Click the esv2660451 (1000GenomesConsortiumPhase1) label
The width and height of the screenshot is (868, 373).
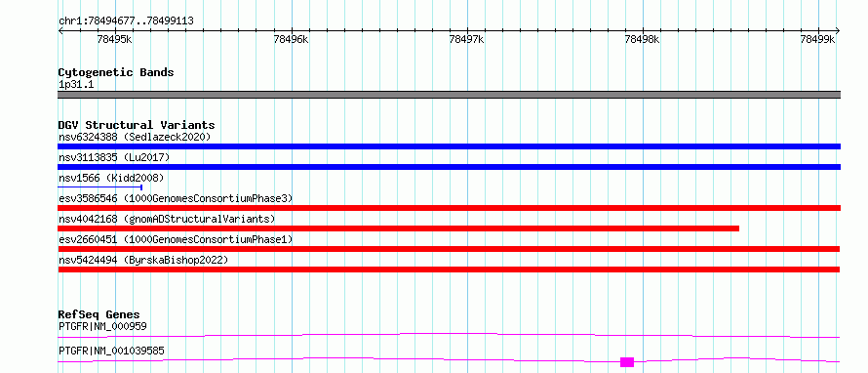(x=176, y=239)
